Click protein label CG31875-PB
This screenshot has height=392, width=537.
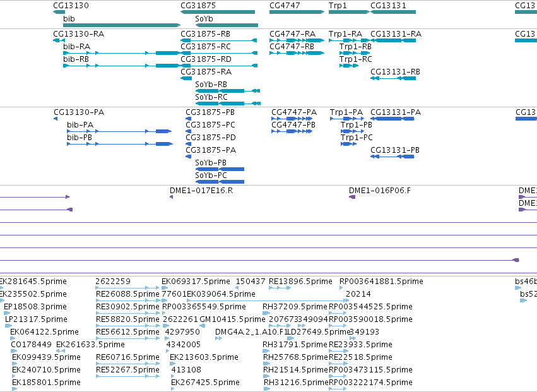click(210, 112)
